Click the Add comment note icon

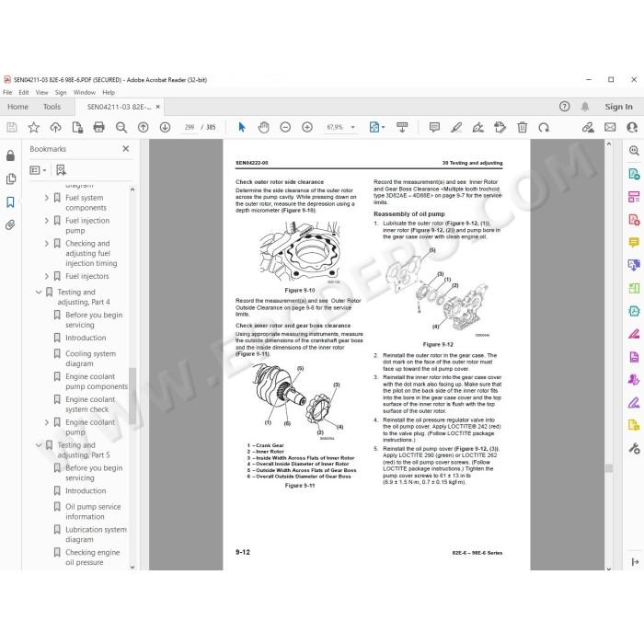(x=434, y=127)
